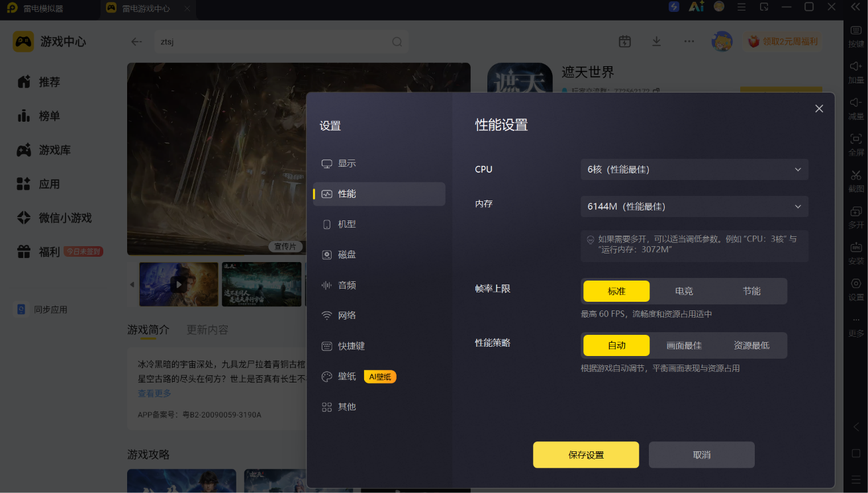Screen dimensions: 868x493
Task: Open 性能 settings category
Action: (x=379, y=194)
